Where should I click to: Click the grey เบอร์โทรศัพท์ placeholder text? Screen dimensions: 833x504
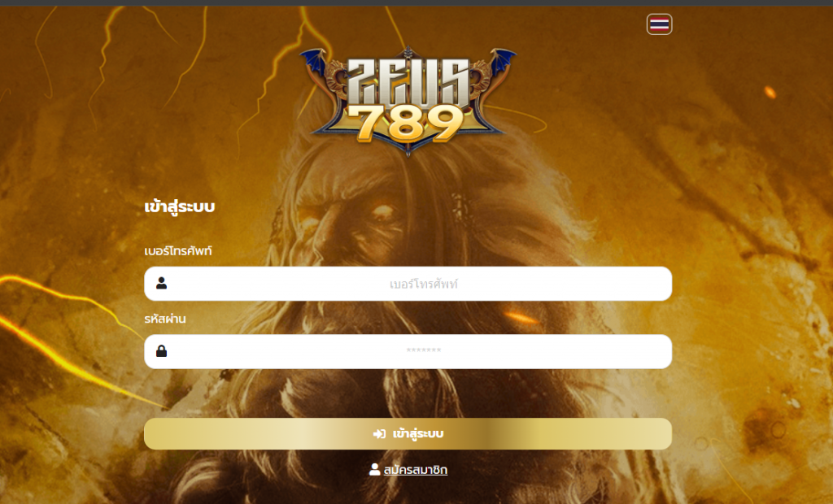click(x=423, y=285)
